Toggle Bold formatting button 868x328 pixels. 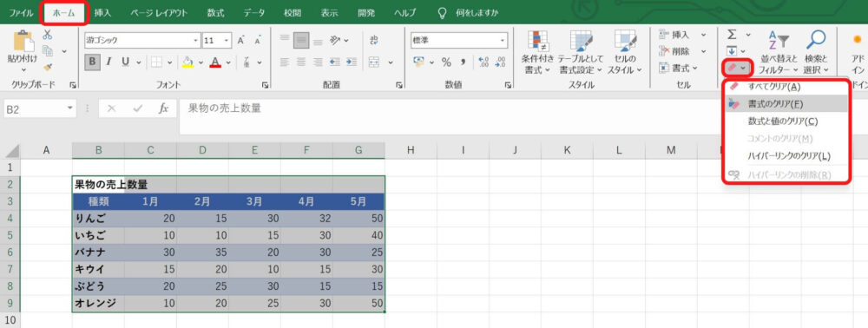(93, 62)
